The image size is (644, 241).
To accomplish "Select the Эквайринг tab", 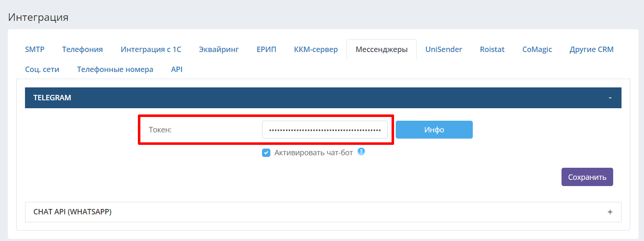I will 219,49.
